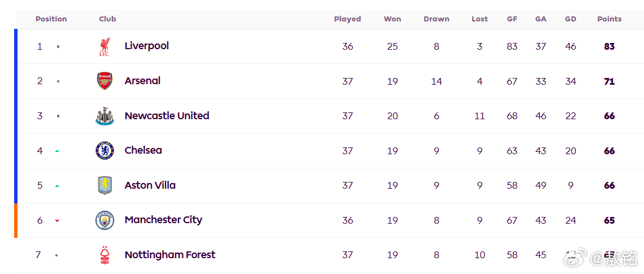
Task: Click the GD column header
Action: 571,19
